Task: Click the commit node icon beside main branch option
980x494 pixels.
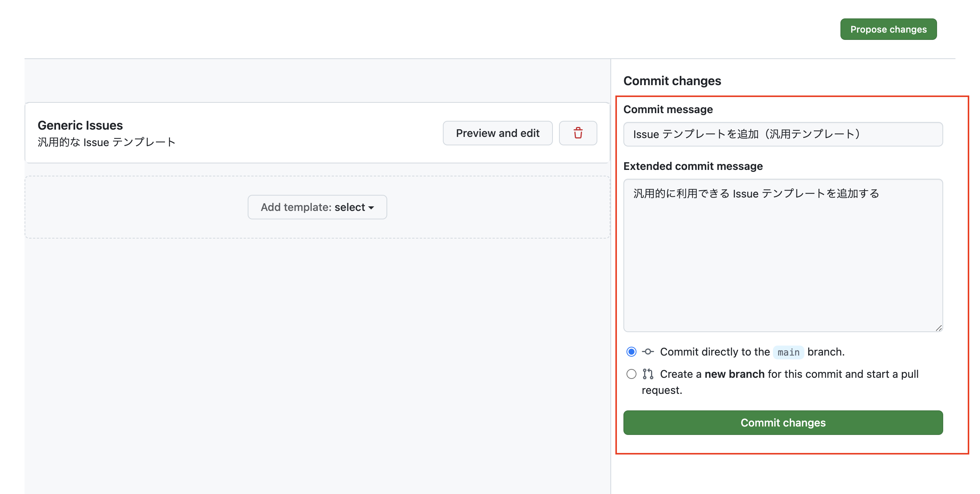Action: 648,352
